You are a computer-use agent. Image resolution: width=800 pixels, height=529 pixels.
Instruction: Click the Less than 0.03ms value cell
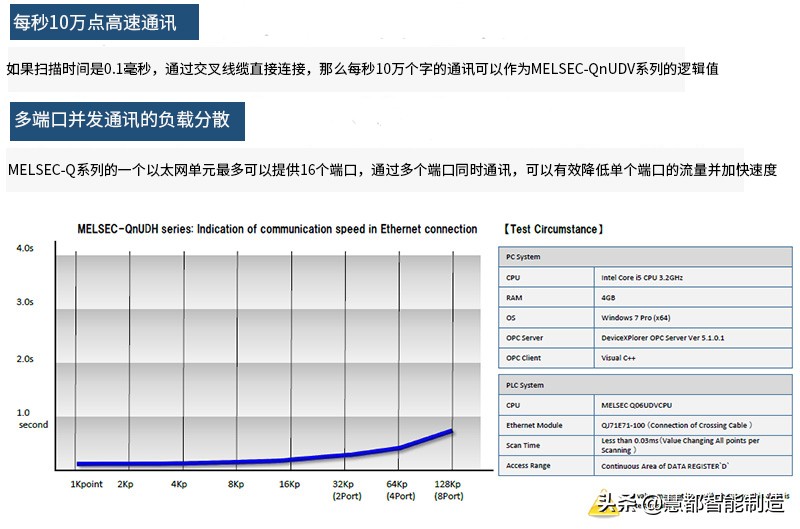[x=693, y=445]
